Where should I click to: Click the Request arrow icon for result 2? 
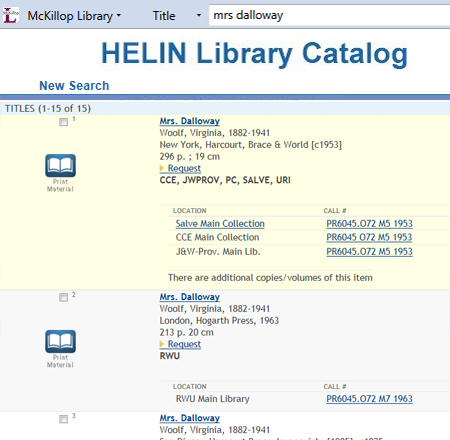pyautogui.click(x=162, y=344)
